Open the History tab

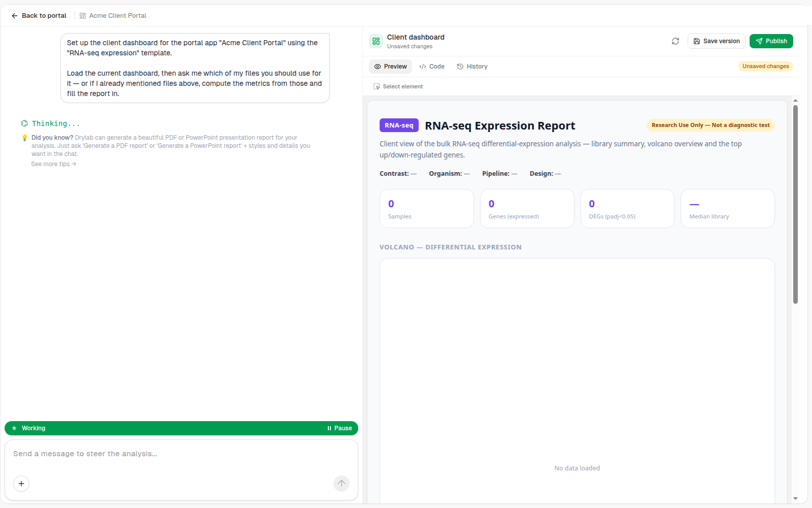(x=472, y=67)
